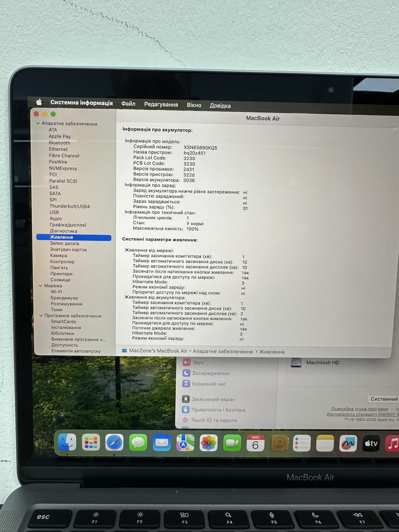Open Contacts app in Dock
Image resolution: width=399 pixels, height=532 pixels.
tap(279, 443)
